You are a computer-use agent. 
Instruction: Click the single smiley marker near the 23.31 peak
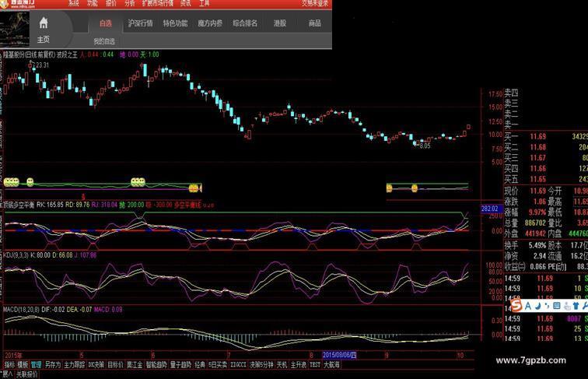click(30, 182)
